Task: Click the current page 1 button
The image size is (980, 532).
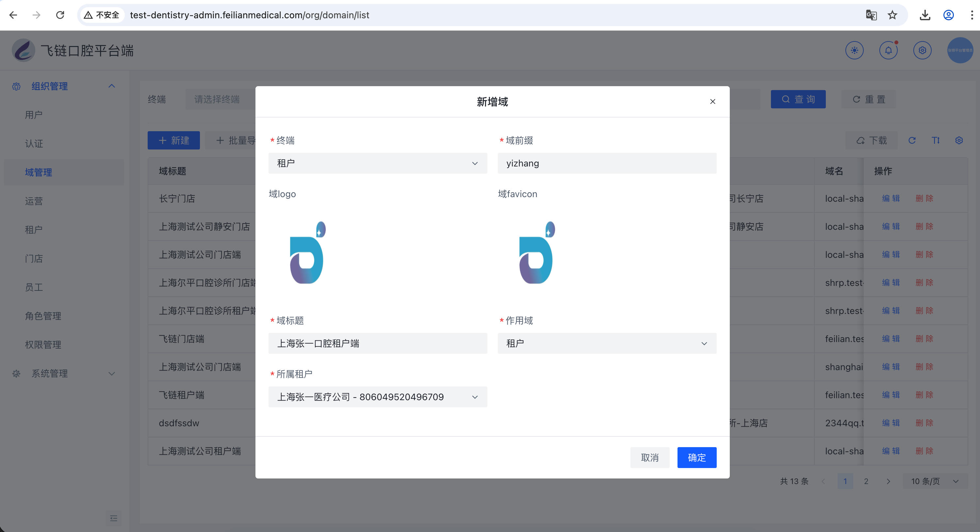Action: point(845,481)
